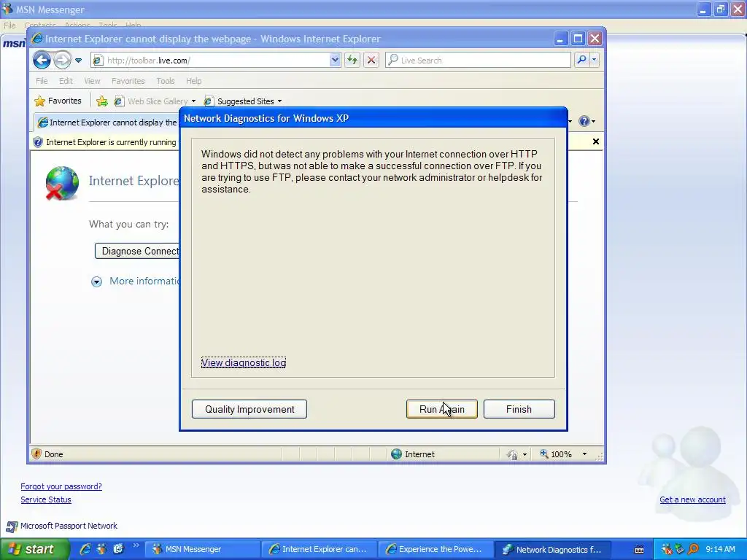The image size is (747, 560).
Task: Click the third Quick Launch icon
Action: coord(119,549)
